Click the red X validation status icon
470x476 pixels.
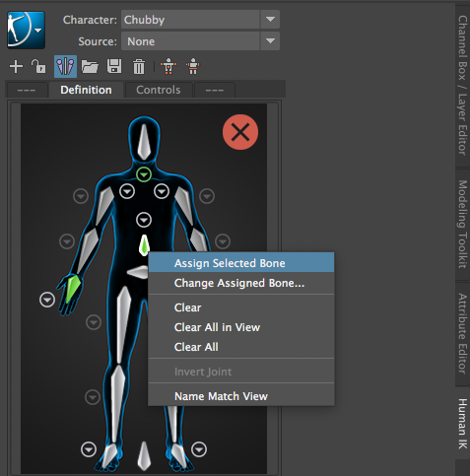(240, 132)
